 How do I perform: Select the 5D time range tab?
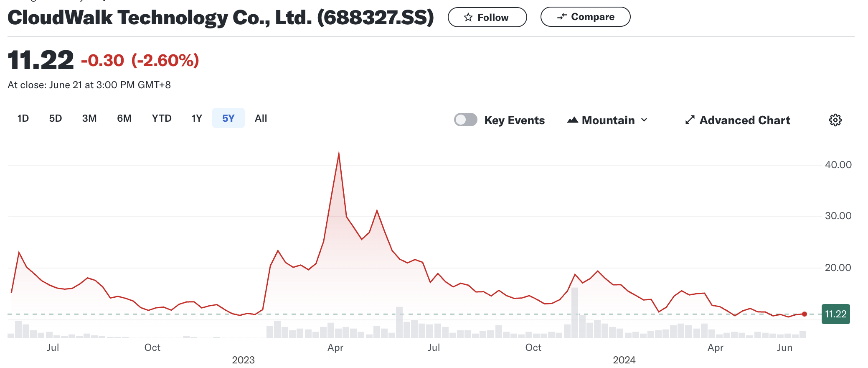coord(56,118)
